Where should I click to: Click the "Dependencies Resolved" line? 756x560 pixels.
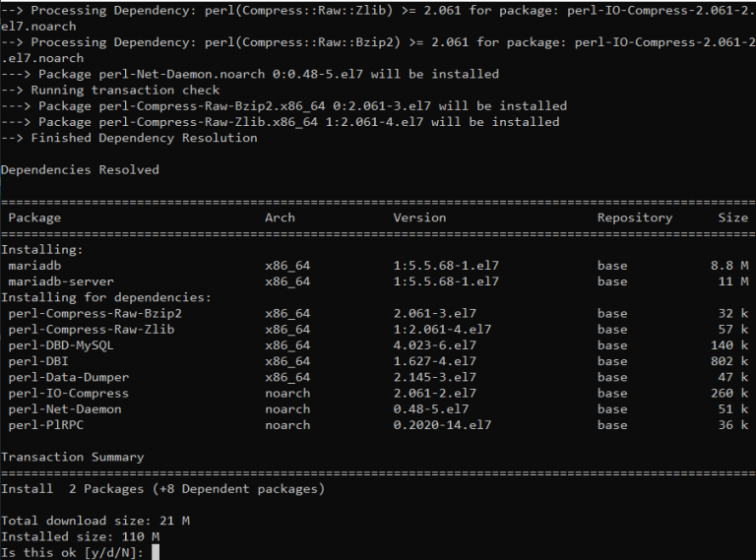coord(80,169)
